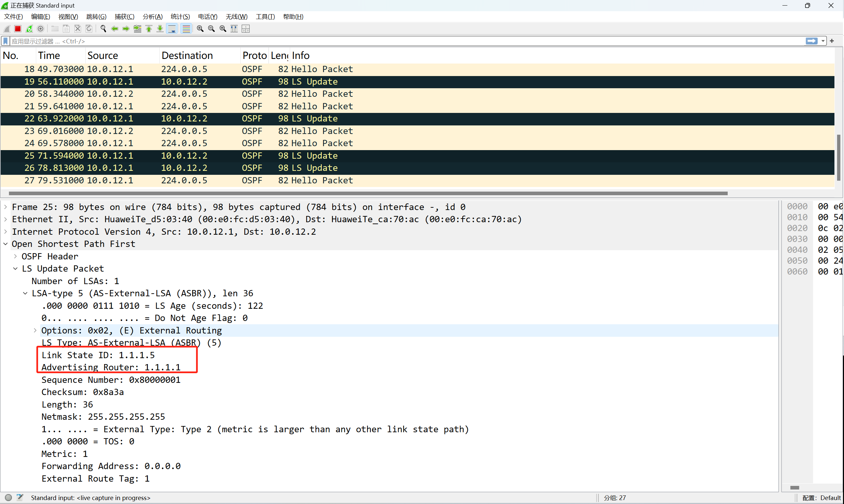This screenshot has width=844, height=504.
Task: Open the 工具(T) menu
Action: coord(265,17)
